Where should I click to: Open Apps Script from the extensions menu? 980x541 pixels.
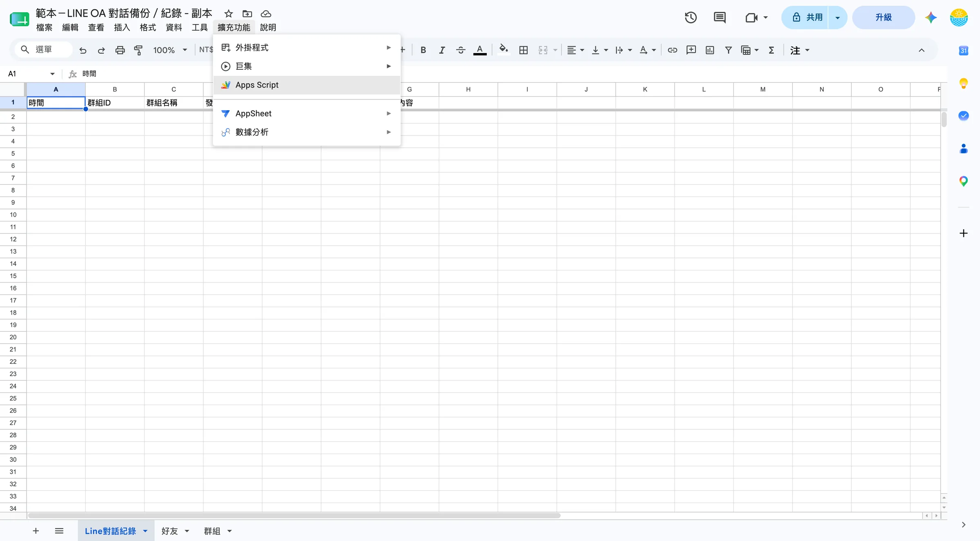click(306, 85)
